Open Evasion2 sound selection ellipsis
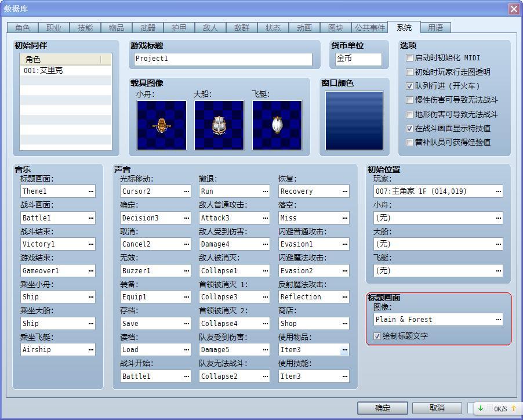The height and width of the screenshot is (420, 523). pyautogui.click(x=344, y=271)
